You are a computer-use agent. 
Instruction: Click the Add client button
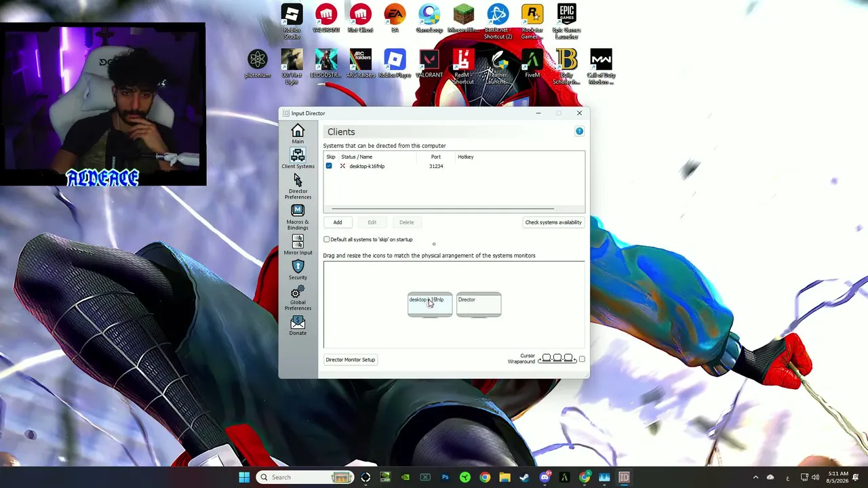tap(337, 222)
